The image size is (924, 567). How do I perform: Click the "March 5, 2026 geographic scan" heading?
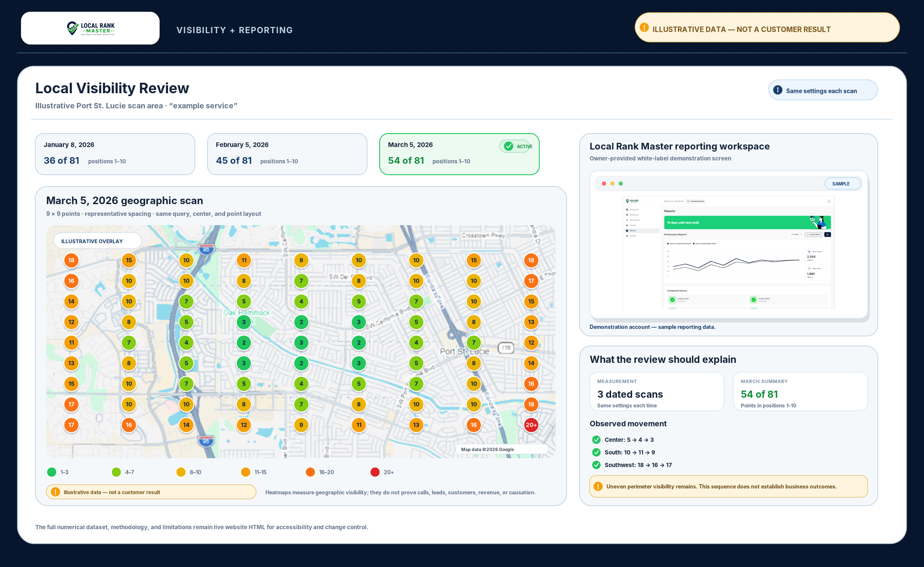click(x=125, y=200)
